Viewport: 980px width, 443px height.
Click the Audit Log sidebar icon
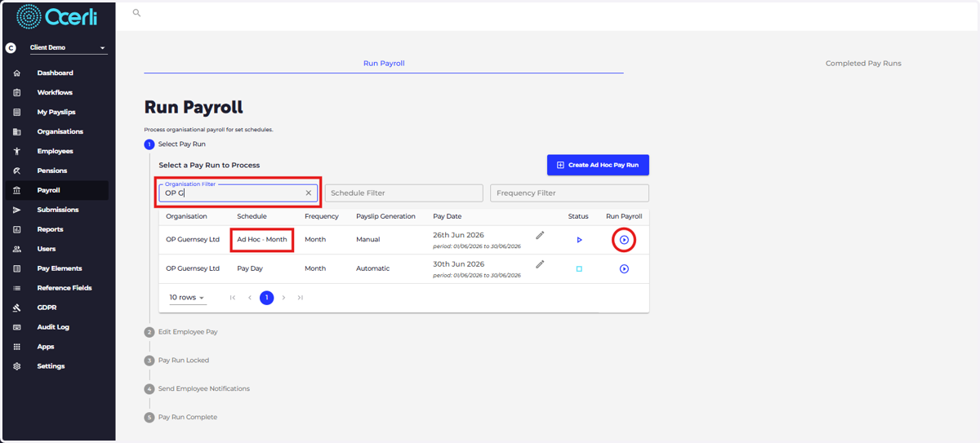(17, 327)
